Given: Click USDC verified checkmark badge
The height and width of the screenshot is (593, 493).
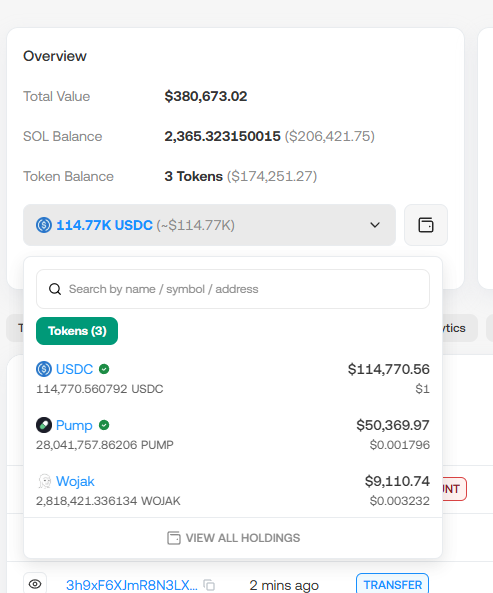Looking at the screenshot, I should (104, 369).
